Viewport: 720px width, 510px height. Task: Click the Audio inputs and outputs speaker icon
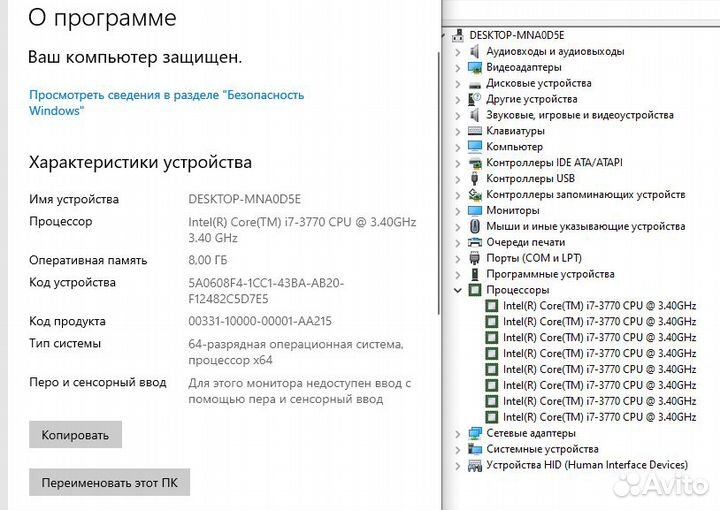[475, 51]
